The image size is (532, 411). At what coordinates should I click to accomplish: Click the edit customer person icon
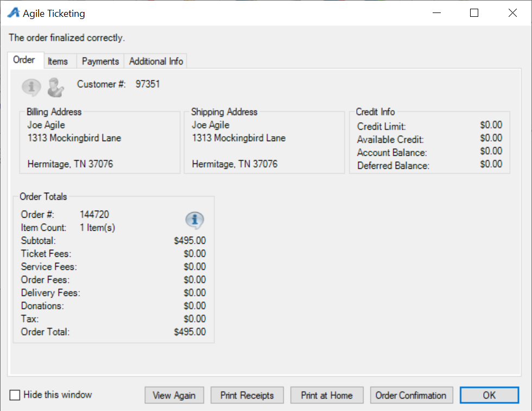pyautogui.click(x=55, y=87)
